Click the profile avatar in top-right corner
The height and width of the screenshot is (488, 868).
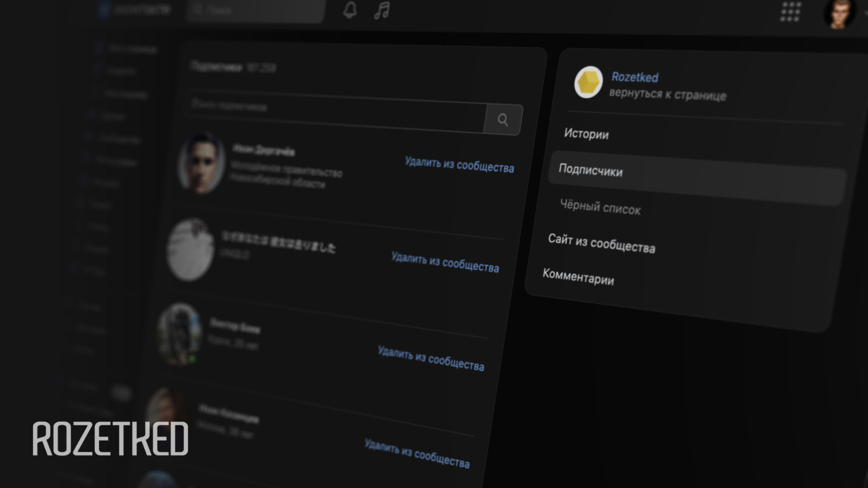(839, 14)
